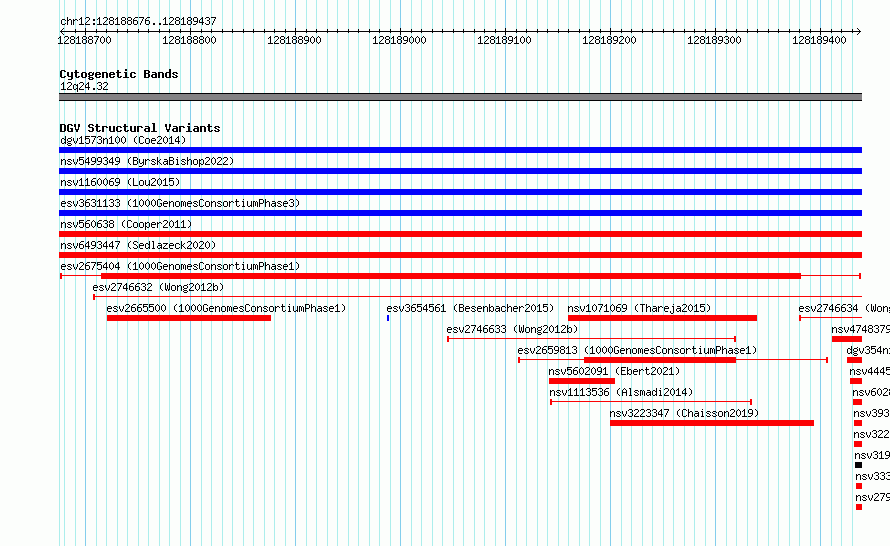Click ruler position 128189100
Viewport: 890px width, 546px height.
pyautogui.click(x=504, y=40)
